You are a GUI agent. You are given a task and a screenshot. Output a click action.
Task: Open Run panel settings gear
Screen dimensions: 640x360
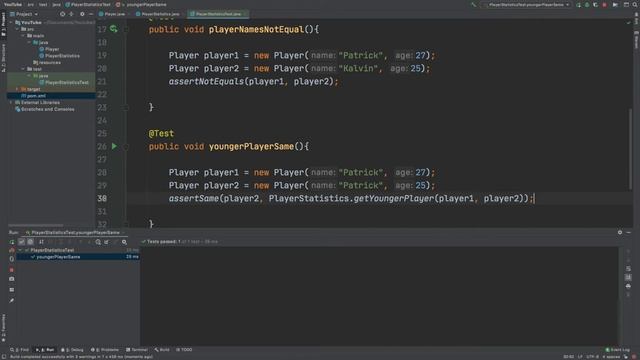(x=620, y=232)
